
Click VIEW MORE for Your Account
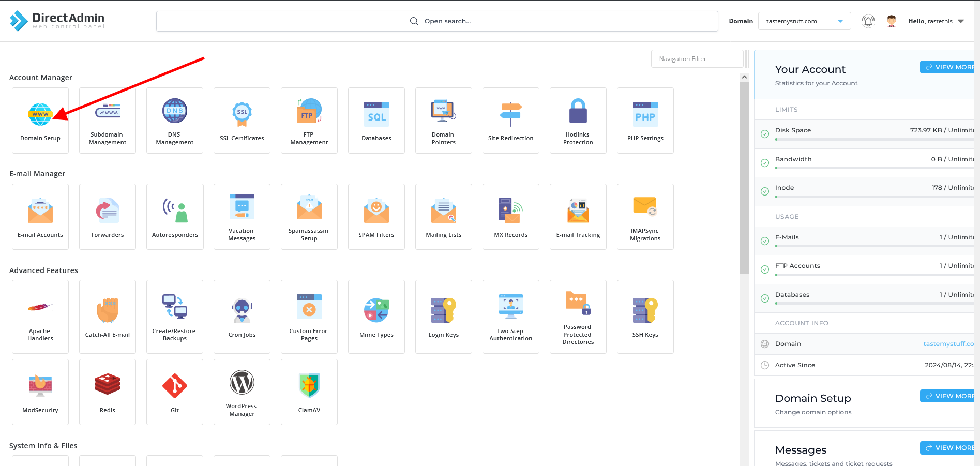coord(949,67)
